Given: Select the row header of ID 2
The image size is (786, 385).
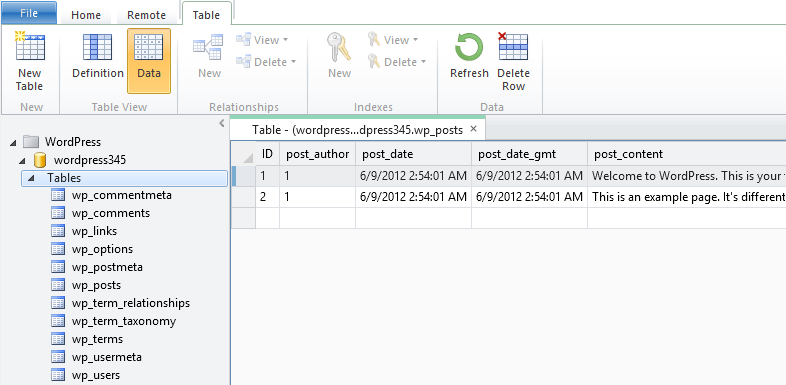Looking at the screenshot, I should [244, 197].
